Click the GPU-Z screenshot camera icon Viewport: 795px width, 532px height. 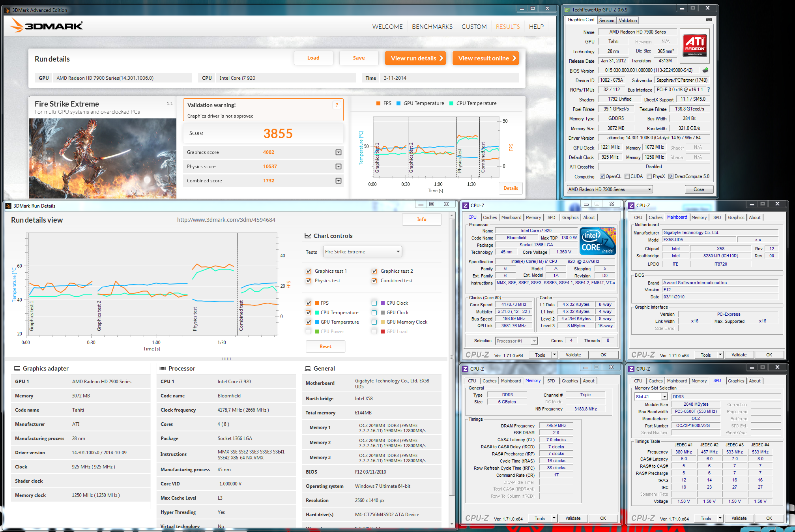click(x=709, y=20)
